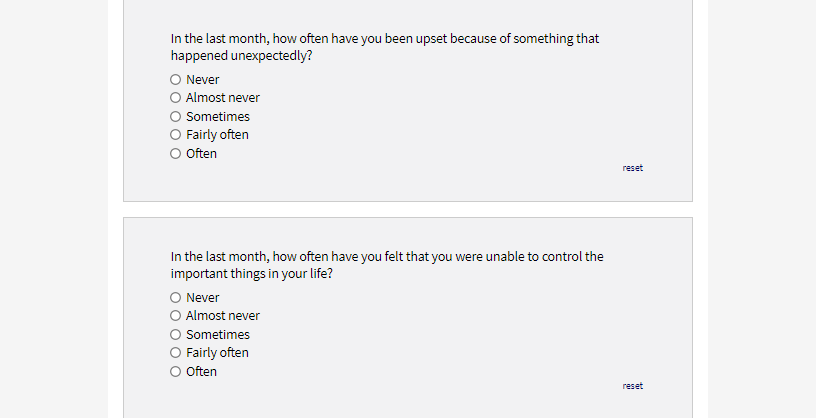
Task: Click the 'Often' label text in the second question
Action: pos(201,372)
